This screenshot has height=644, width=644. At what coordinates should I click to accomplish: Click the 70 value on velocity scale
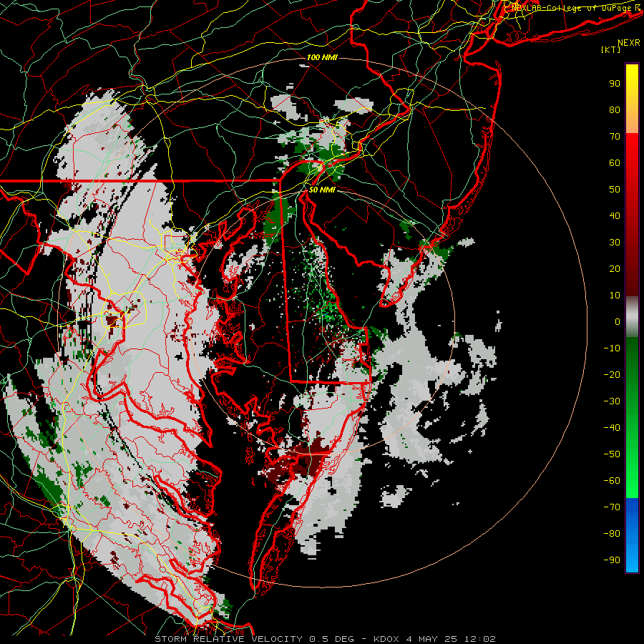[x=615, y=137]
